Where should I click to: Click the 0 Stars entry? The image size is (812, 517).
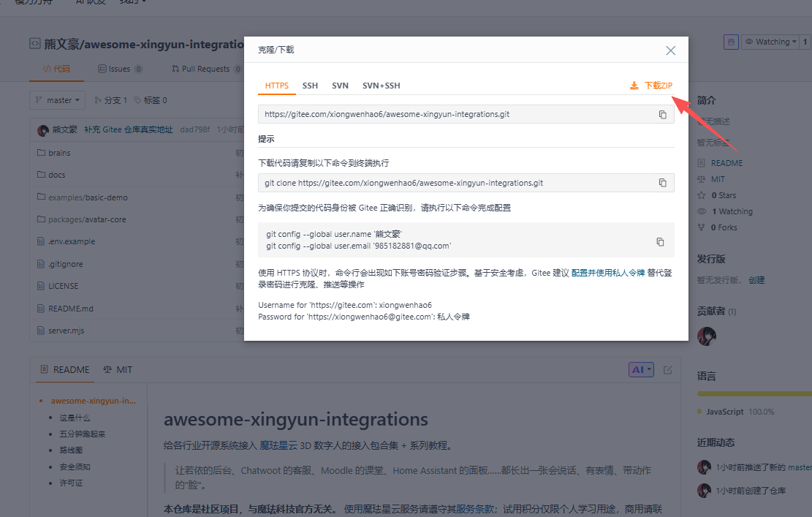click(x=724, y=195)
